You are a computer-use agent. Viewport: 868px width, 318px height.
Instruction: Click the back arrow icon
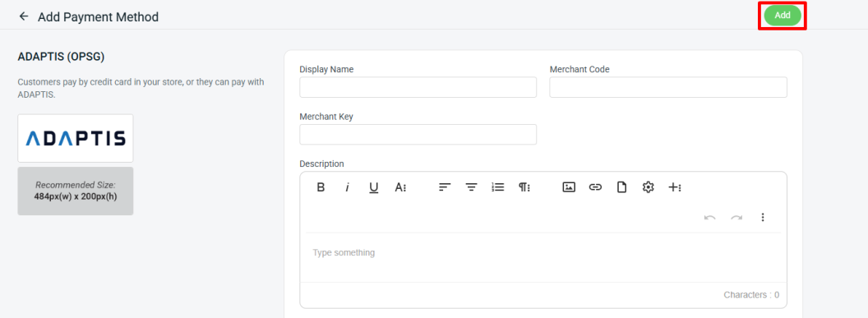23,16
